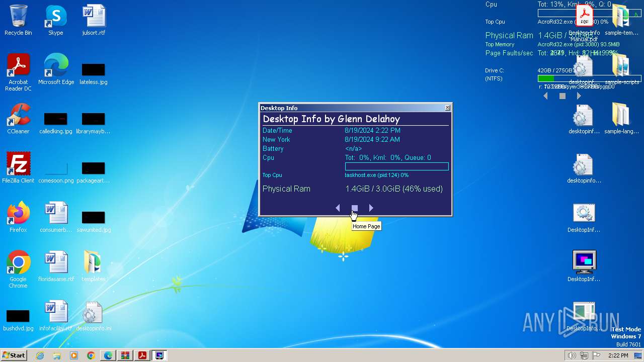The width and height of the screenshot is (644, 362).
Task: Switch to WinRAR on the taskbar
Action: [125, 355]
